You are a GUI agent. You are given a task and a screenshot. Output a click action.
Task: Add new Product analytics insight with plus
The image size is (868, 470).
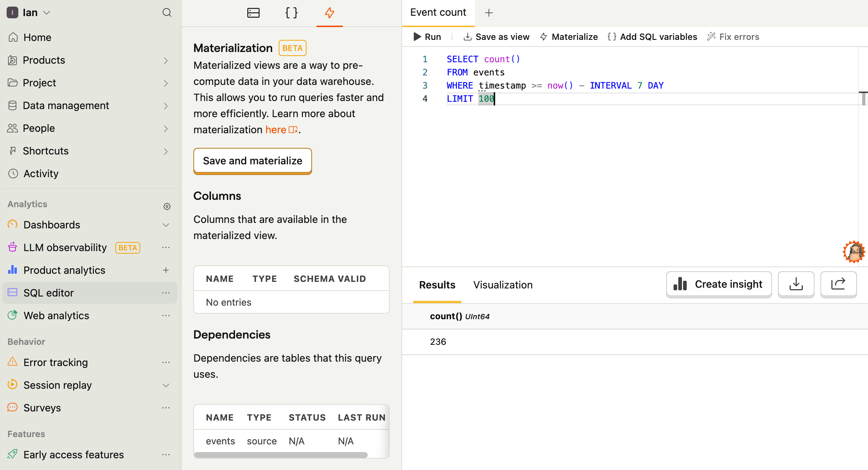tap(166, 270)
